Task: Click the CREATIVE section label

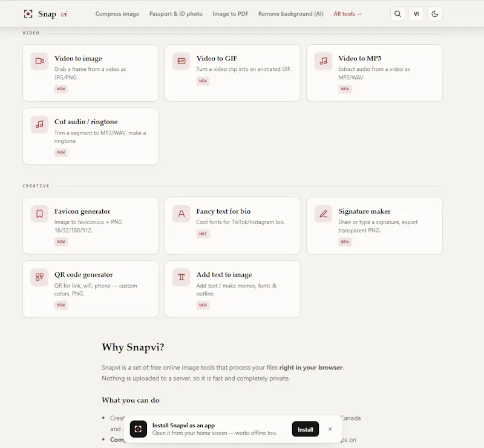Action: click(36, 186)
